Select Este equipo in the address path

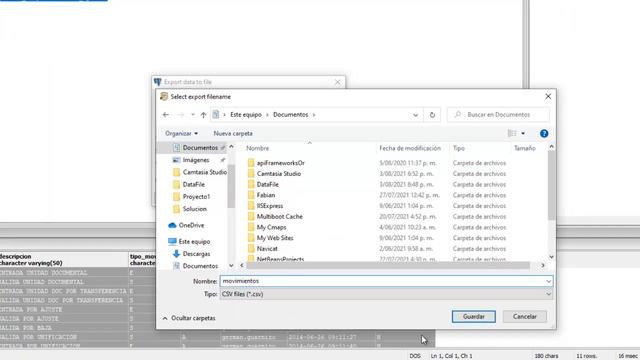pos(246,115)
